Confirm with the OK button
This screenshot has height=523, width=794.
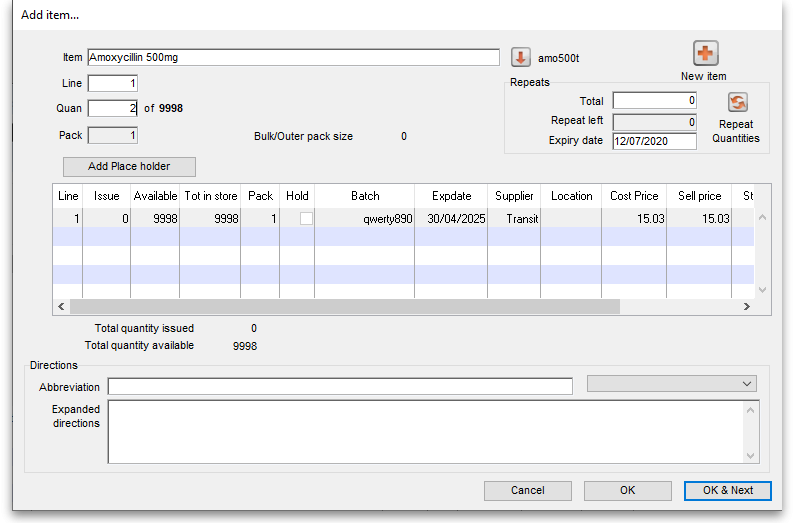627,491
